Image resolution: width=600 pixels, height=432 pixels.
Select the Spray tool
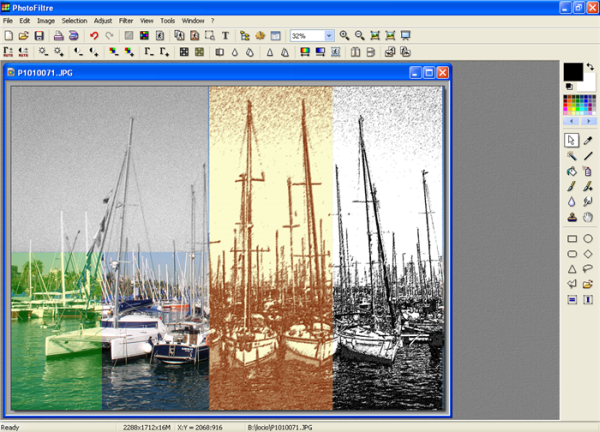point(588,171)
